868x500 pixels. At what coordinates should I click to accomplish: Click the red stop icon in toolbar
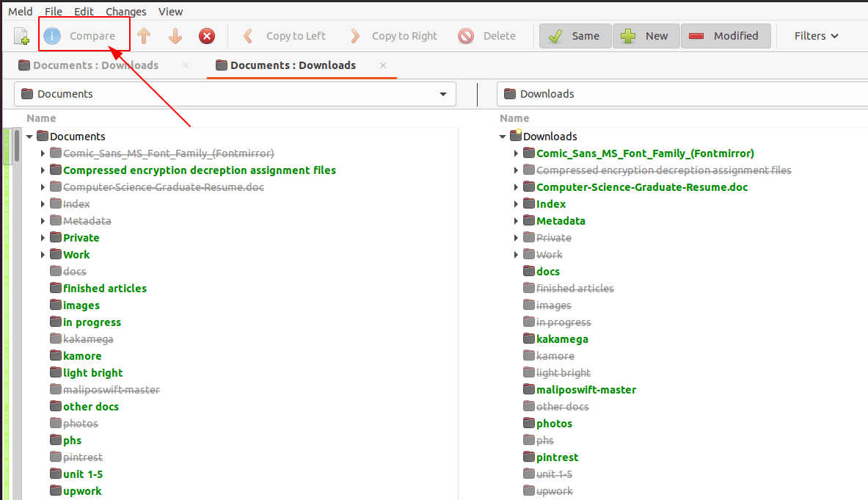click(207, 36)
